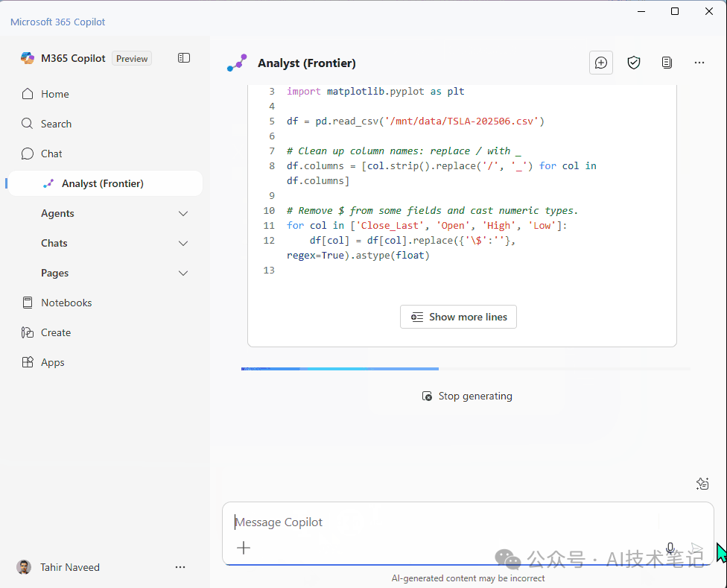Click the 'Remove $ from some fields' comment
This screenshot has width=727, height=588.
click(x=432, y=210)
